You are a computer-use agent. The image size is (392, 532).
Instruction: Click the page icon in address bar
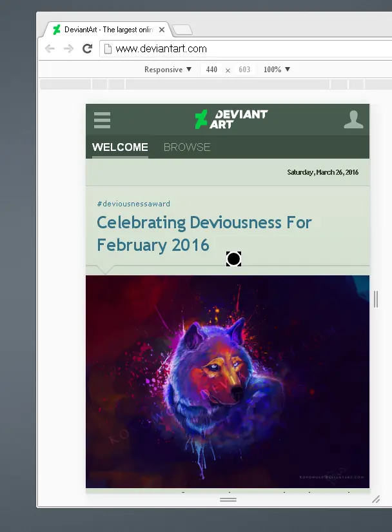(108, 49)
